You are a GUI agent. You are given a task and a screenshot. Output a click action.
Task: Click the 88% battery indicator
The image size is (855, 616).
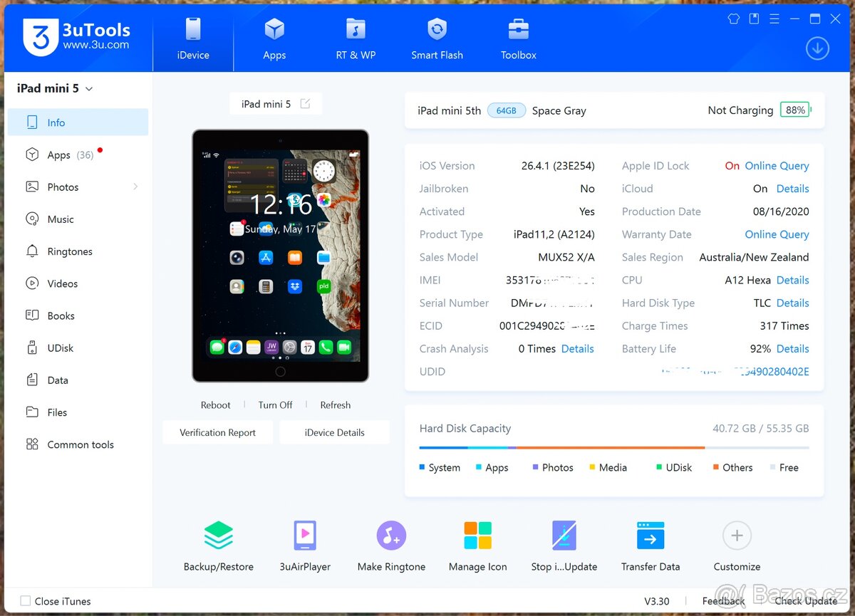795,110
